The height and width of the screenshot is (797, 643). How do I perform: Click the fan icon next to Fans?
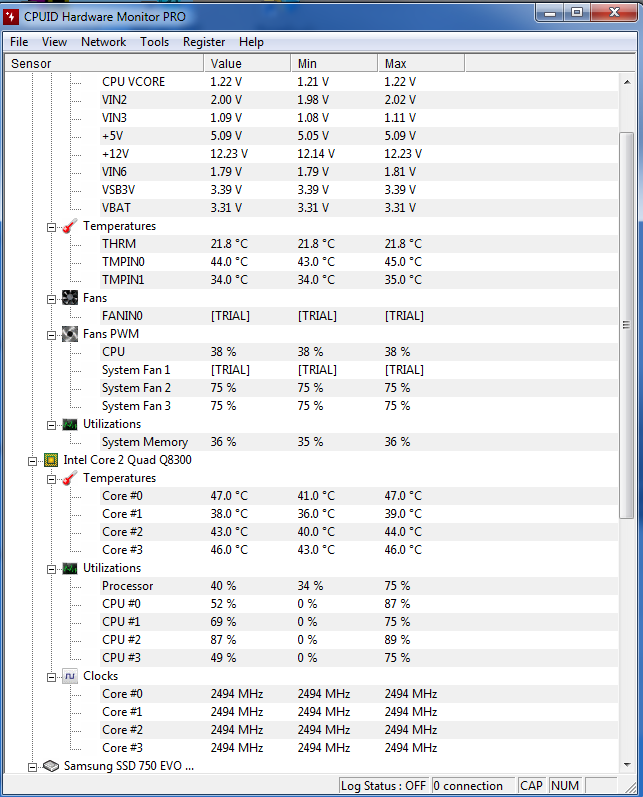point(70,298)
